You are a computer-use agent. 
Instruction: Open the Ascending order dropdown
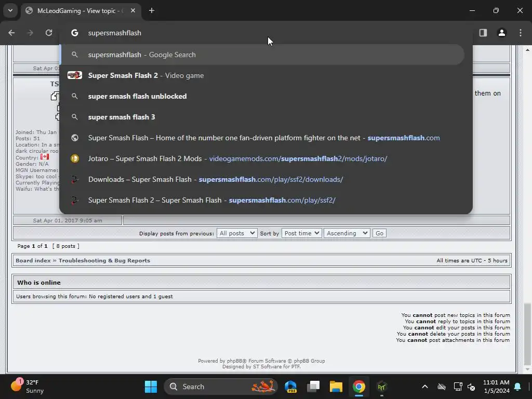coord(347,233)
